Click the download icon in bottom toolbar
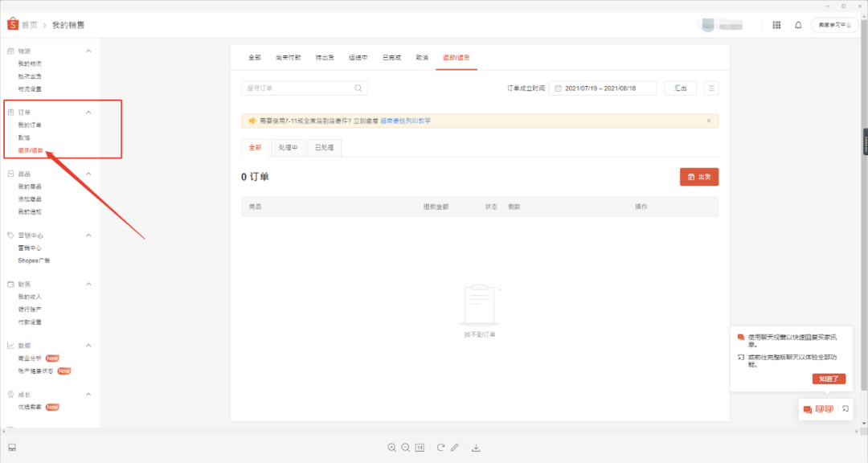Screen dimensions: 868x463 point(477,448)
